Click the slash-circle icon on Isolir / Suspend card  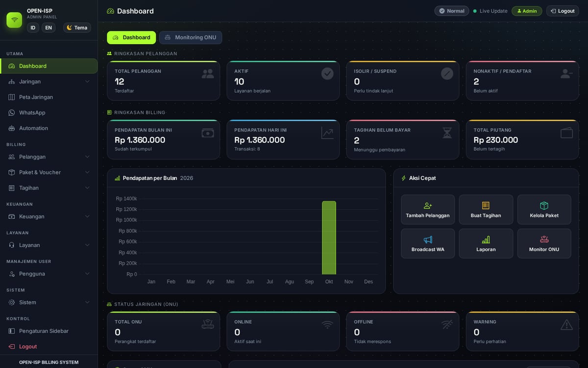(x=447, y=74)
